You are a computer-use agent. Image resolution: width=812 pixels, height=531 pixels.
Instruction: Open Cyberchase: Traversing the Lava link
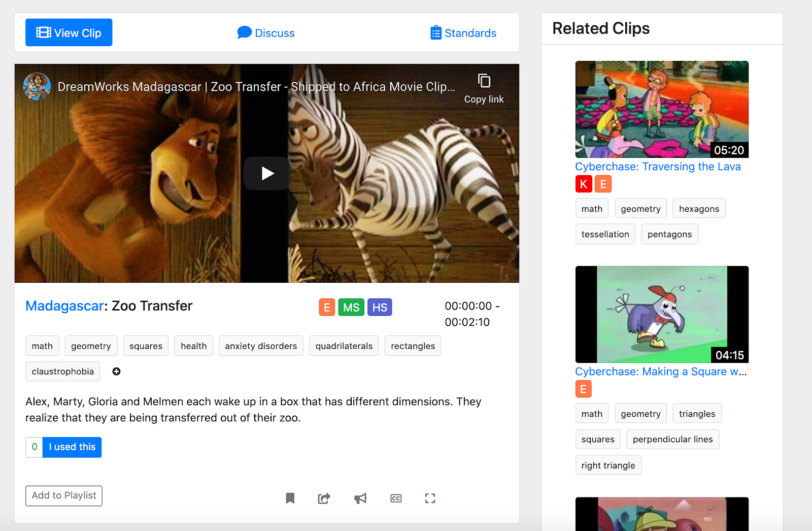point(658,167)
